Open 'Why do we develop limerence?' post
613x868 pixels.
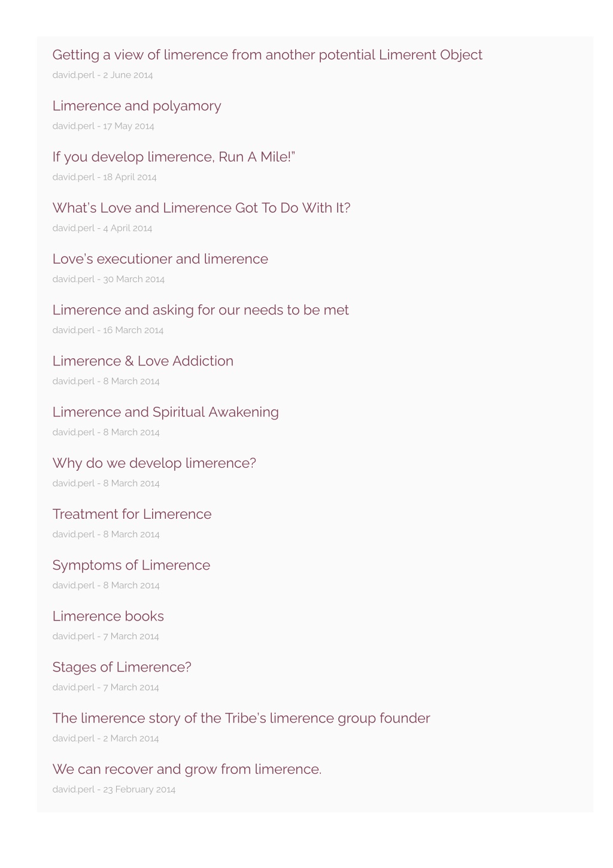(x=154, y=463)
